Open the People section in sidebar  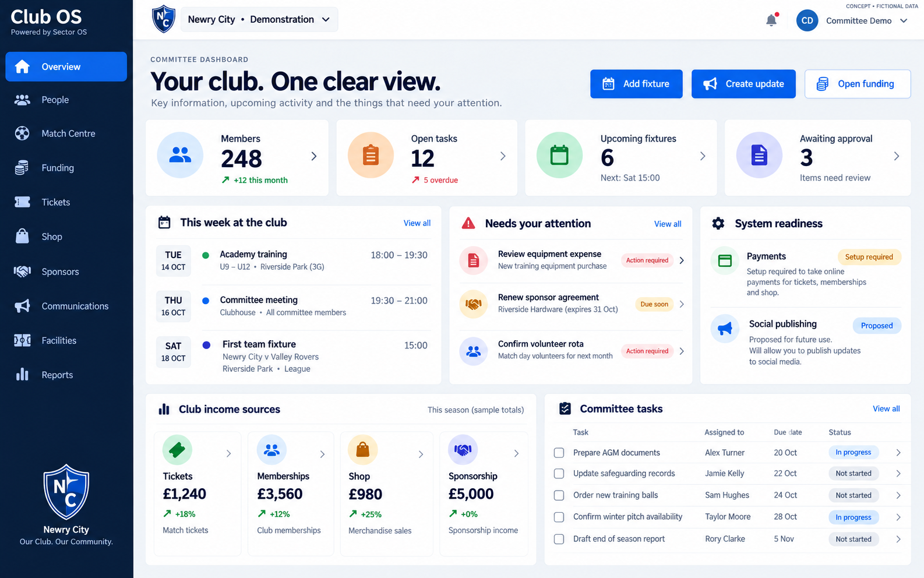66,100
